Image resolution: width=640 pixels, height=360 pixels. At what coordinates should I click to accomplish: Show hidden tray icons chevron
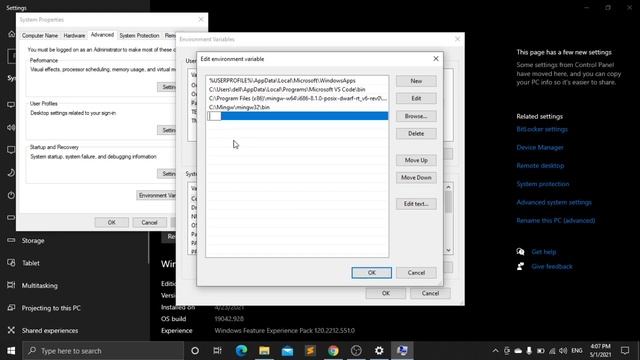coord(495,351)
